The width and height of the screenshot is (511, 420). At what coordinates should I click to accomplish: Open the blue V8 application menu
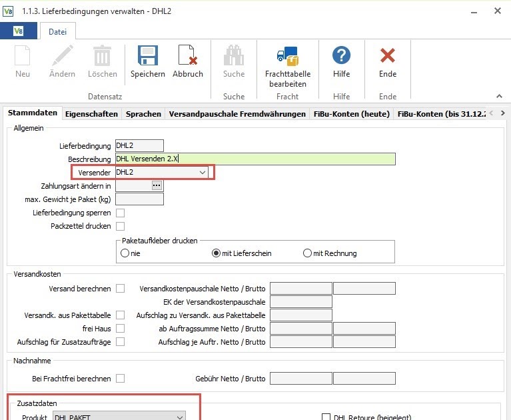(19, 31)
